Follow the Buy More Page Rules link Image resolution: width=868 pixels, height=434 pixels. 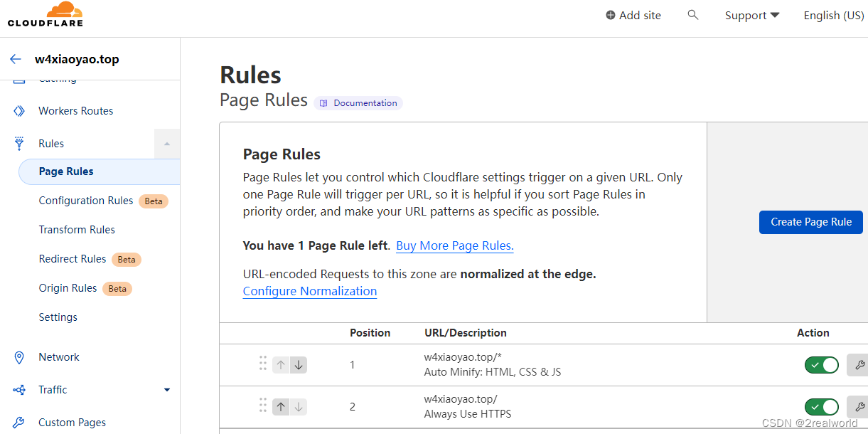pyautogui.click(x=454, y=245)
